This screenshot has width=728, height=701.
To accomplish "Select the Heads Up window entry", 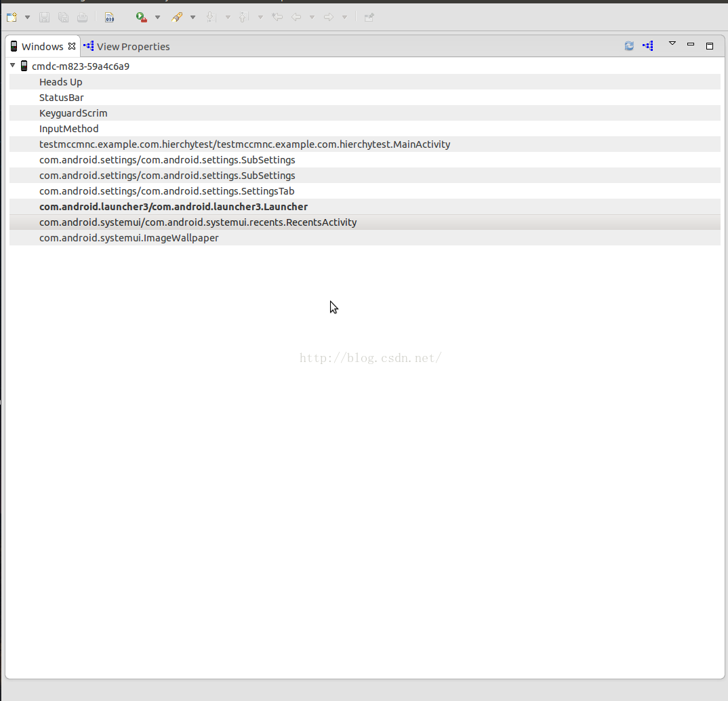I will (365, 82).
